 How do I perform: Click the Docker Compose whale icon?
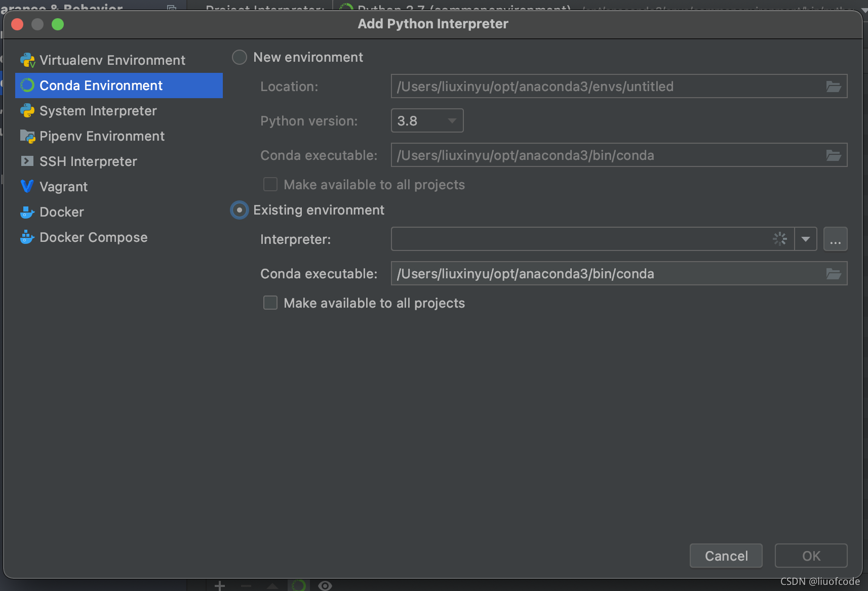click(x=27, y=237)
